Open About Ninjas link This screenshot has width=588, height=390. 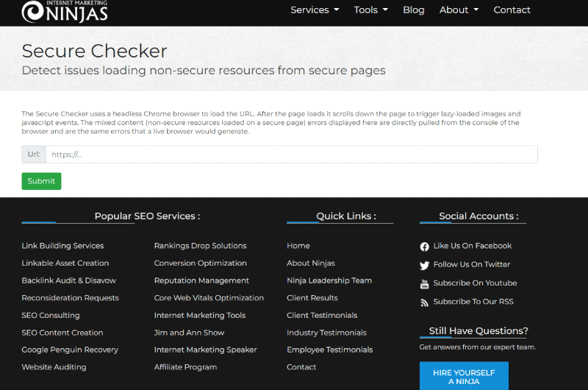click(x=311, y=263)
